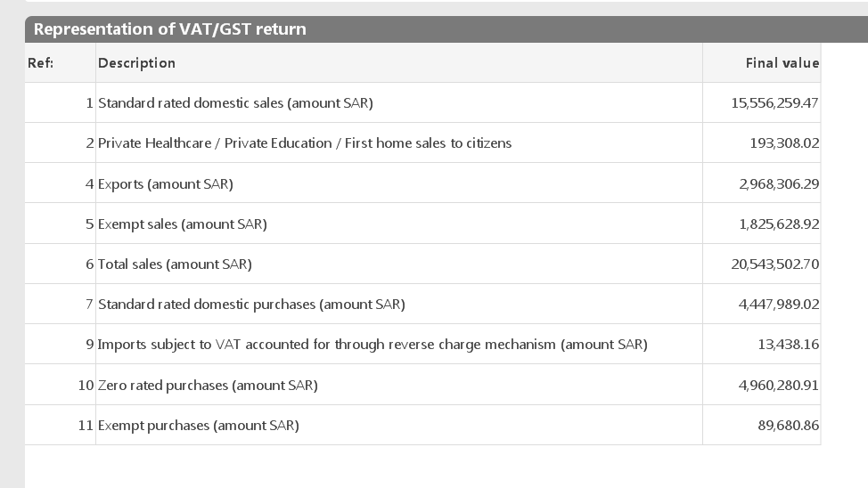Click the Representation of VAT/GST return header

point(169,29)
